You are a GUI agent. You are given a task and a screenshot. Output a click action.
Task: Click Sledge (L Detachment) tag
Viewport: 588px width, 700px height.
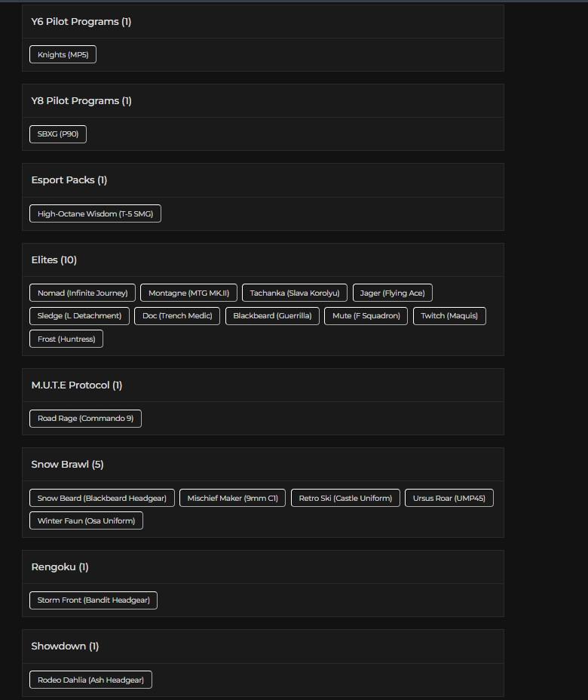(79, 316)
